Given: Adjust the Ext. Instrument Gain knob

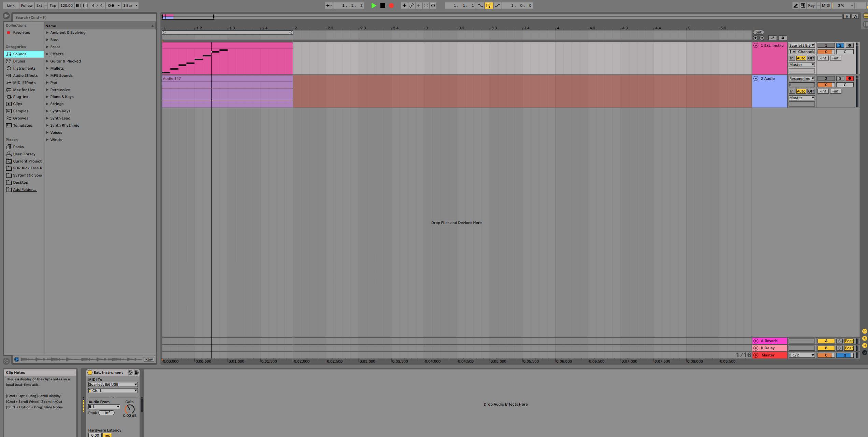Looking at the screenshot, I should pos(130,409).
